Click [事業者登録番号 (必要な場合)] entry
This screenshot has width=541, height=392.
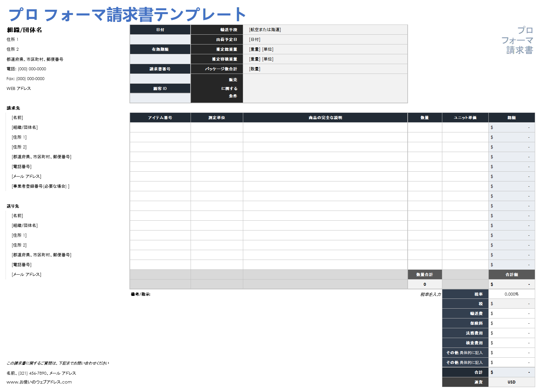(x=41, y=186)
